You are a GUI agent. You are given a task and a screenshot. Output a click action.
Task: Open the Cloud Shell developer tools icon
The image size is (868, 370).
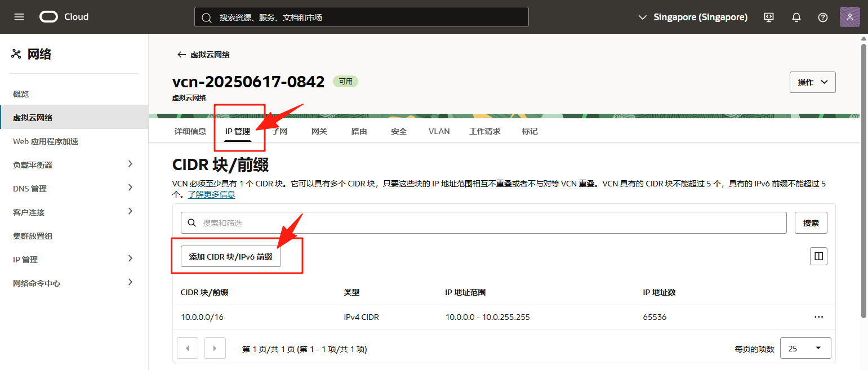(x=769, y=17)
